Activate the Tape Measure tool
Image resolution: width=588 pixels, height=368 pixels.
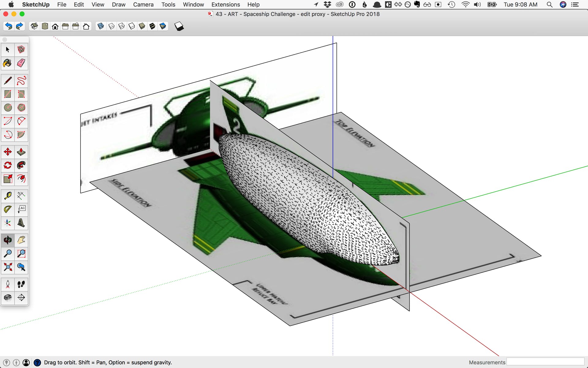coord(8,195)
